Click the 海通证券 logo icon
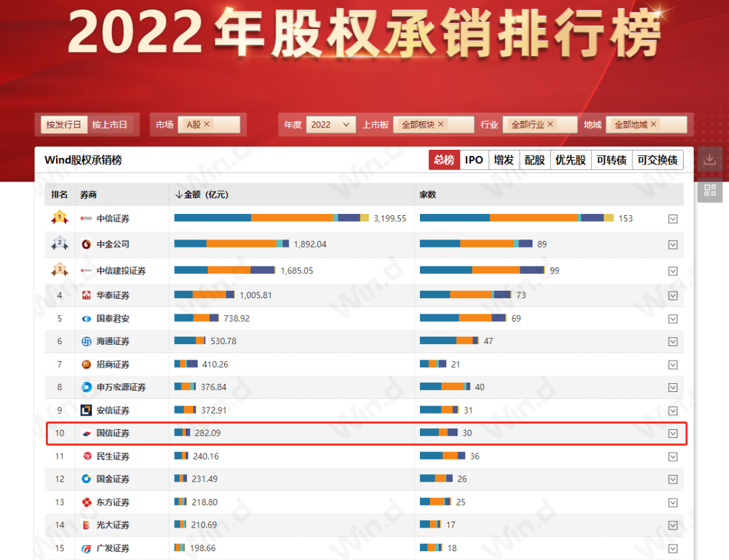 (x=86, y=341)
